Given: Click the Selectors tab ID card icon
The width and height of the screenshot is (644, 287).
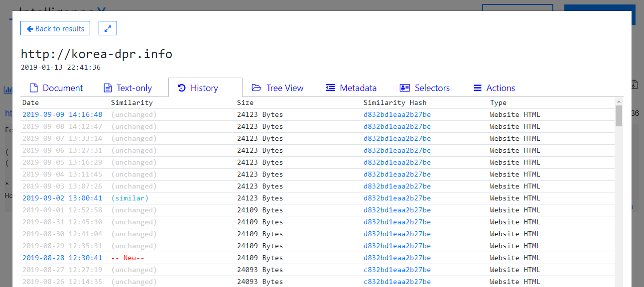Looking at the screenshot, I should [404, 88].
